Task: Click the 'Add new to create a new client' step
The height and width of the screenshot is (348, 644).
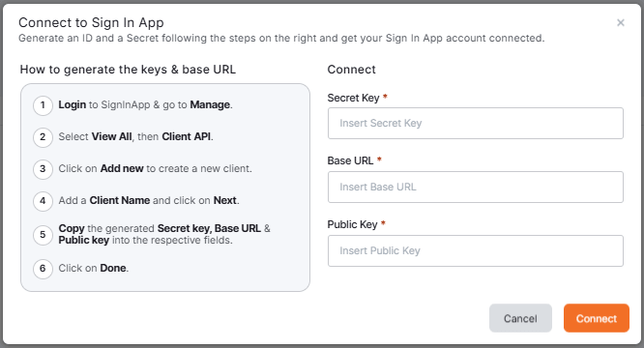Action: (x=155, y=168)
